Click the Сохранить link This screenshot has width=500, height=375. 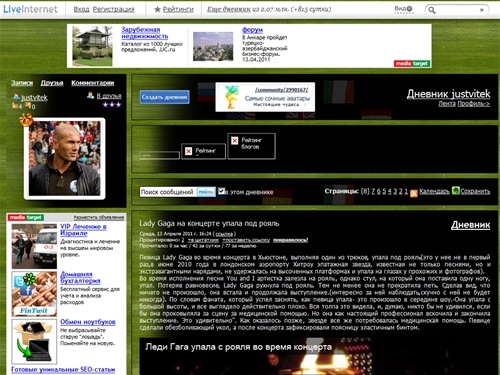tap(475, 191)
